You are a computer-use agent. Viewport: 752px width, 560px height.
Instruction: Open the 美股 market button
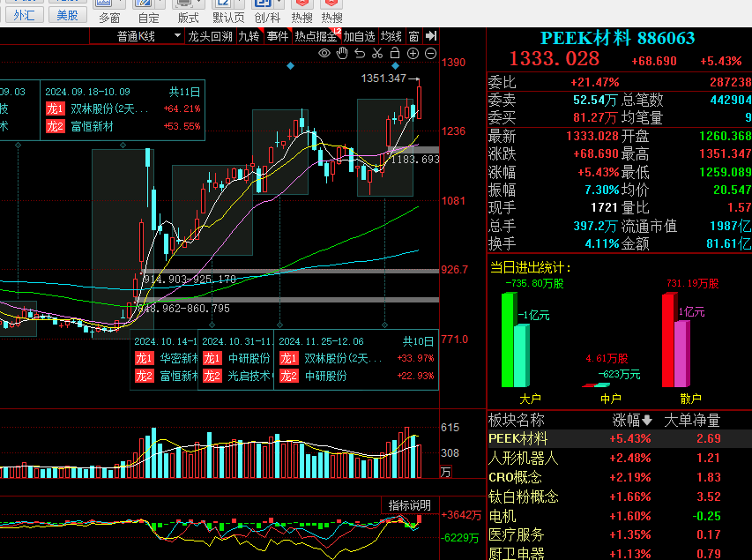click(x=67, y=15)
